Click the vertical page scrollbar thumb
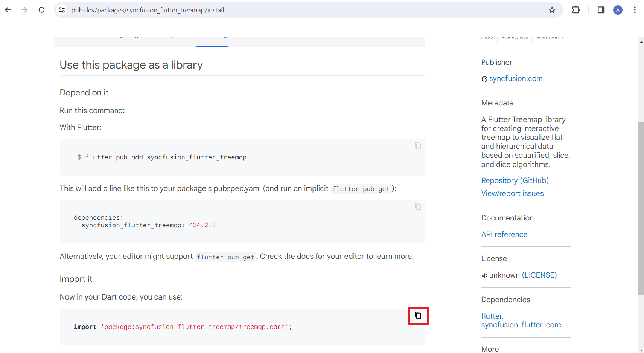The width and height of the screenshot is (644, 353). [641, 208]
